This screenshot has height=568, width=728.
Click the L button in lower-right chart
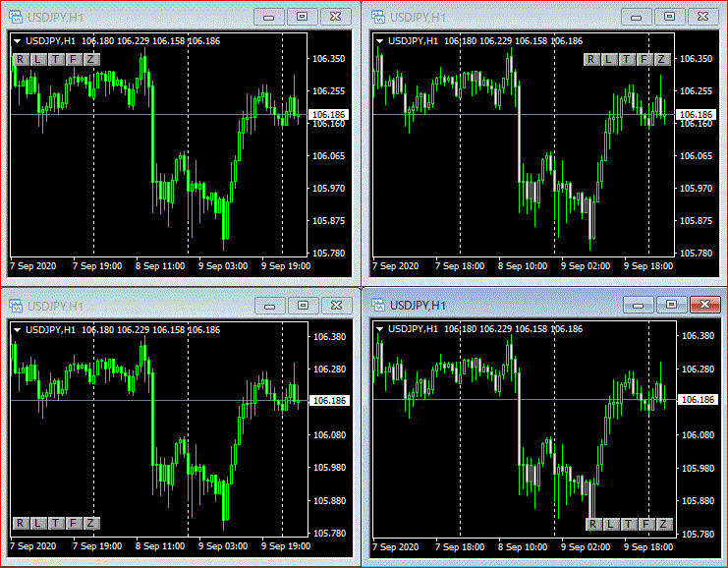(x=610, y=525)
